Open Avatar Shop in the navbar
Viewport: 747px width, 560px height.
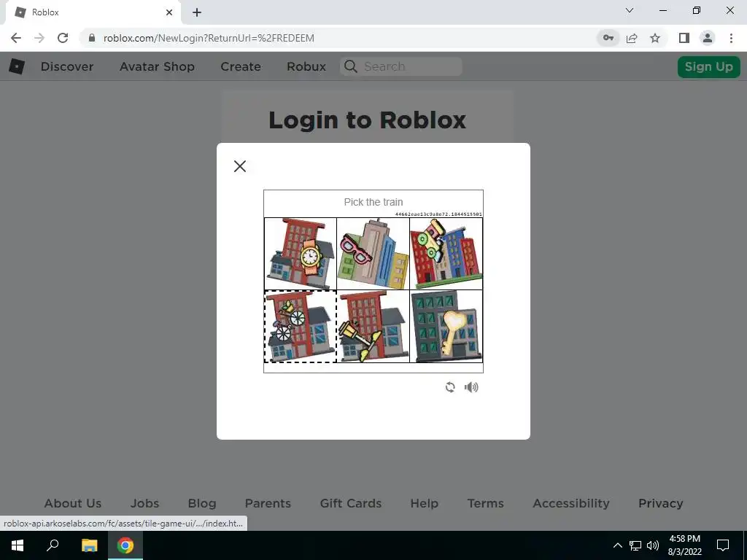pos(158,66)
